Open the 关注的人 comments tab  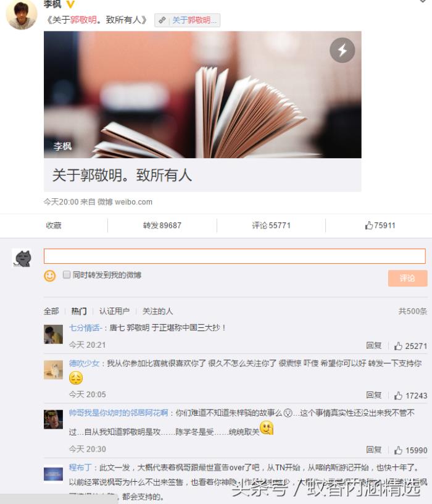click(x=157, y=311)
